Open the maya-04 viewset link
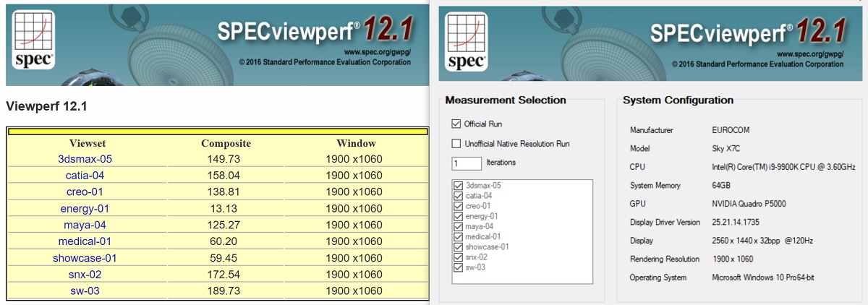868x305 pixels. coord(85,225)
